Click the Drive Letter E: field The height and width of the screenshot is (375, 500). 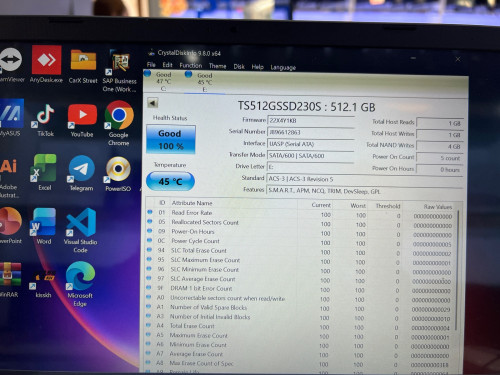click(x=310, y=167)
